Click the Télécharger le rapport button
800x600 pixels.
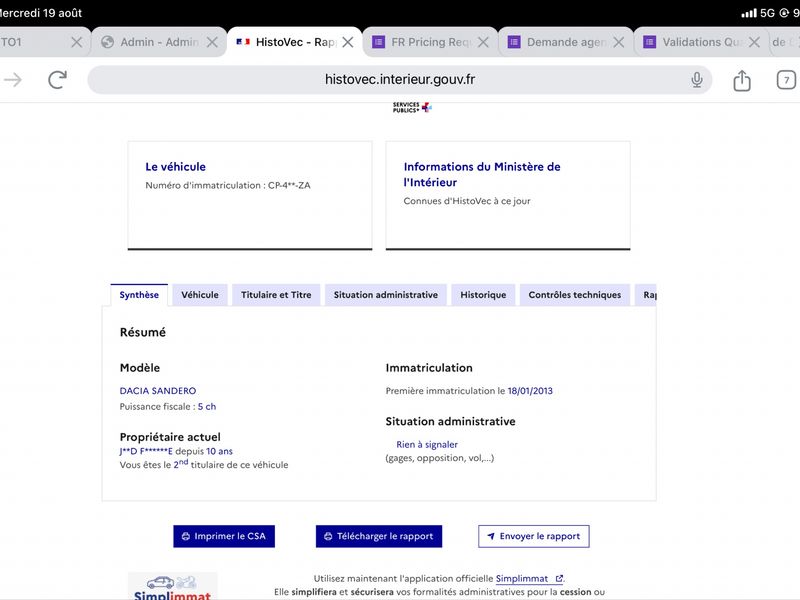click(x=379, y=536)
